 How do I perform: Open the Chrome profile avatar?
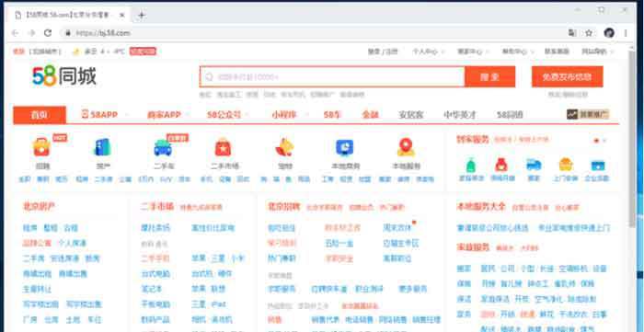point(609,33)
